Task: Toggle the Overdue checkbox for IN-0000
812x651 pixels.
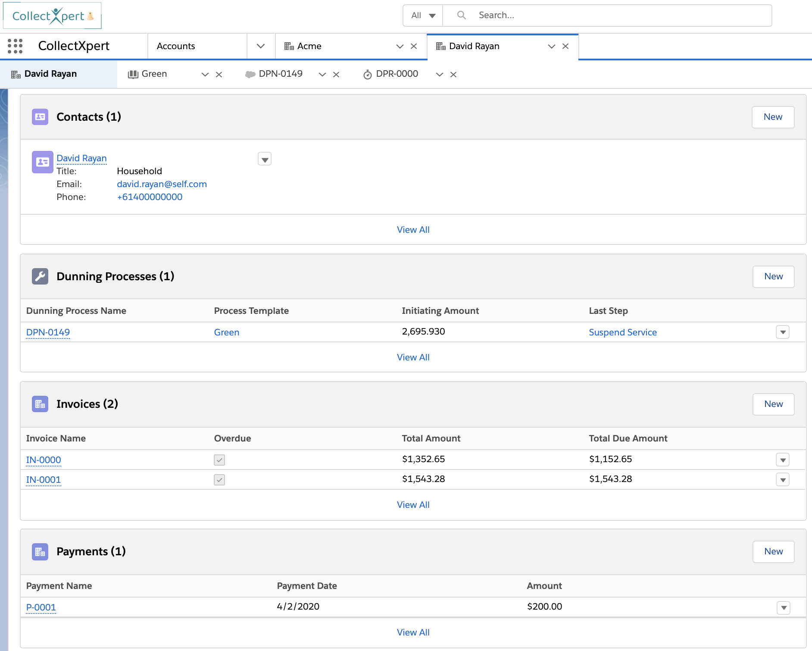Action: pyautogui.click(x=219, y=460)
